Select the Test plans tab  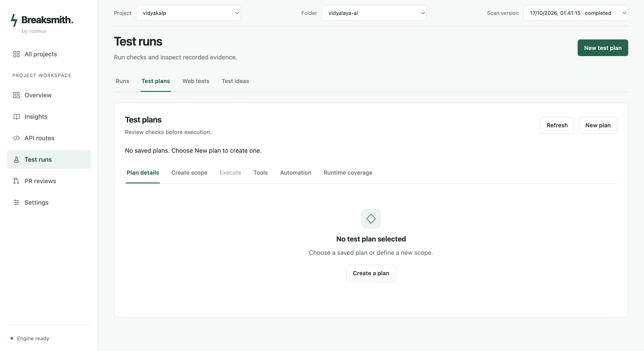(156, 81)
